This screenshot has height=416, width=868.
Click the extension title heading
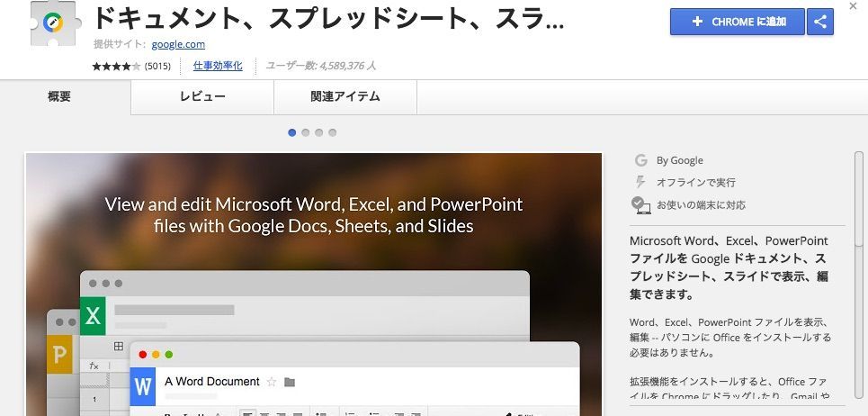pyautogui.click(x=327, y=20)
